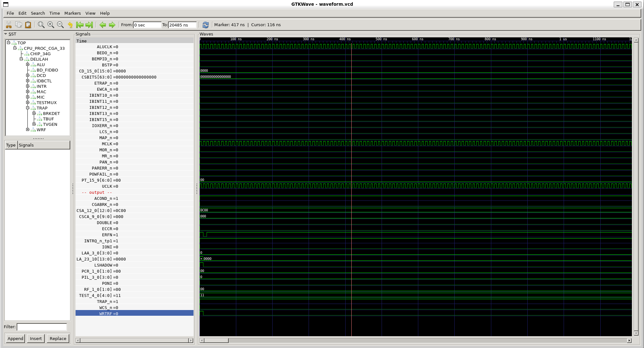Select the CHIP_34G tree item
The width and height of the screenshot is (644, 348).
click(x=40, y=54)
